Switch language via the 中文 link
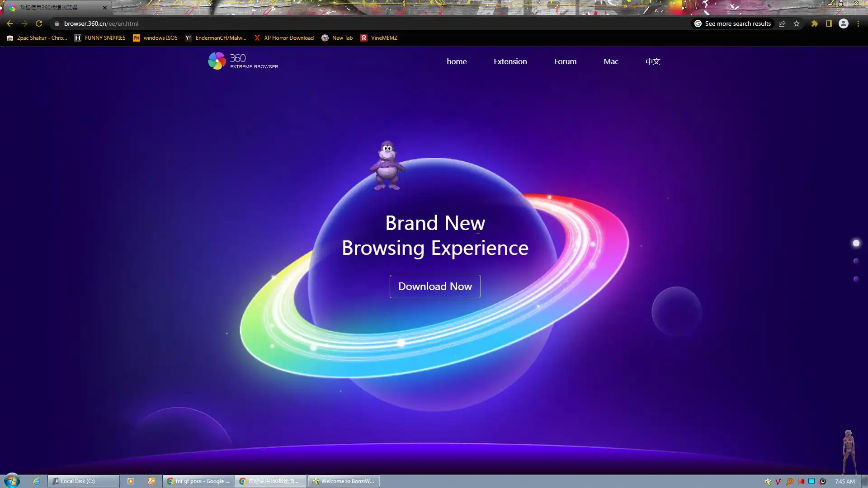The width and height of the screenshot is (868, 488). coord(652,61)
